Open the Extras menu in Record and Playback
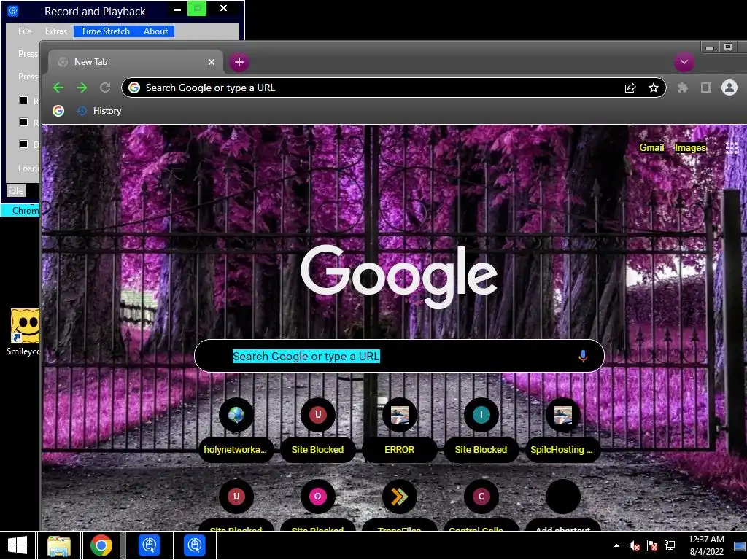Viewport: 747px width, 560px height. 55,31
